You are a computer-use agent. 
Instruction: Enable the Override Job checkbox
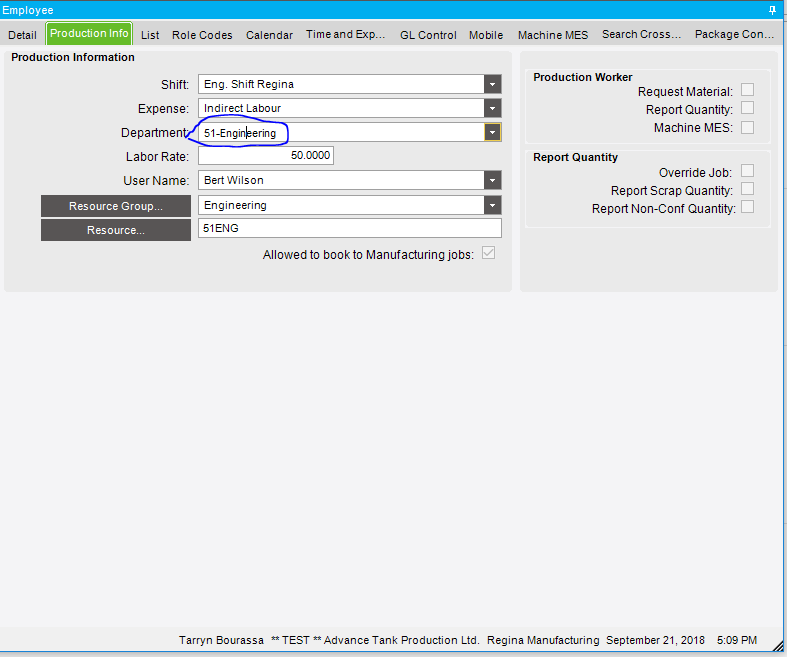(x=747, y=171)
